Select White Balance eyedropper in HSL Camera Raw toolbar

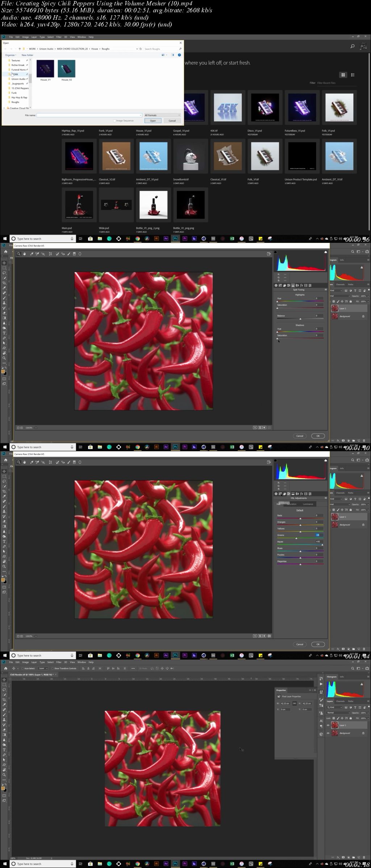32,462
